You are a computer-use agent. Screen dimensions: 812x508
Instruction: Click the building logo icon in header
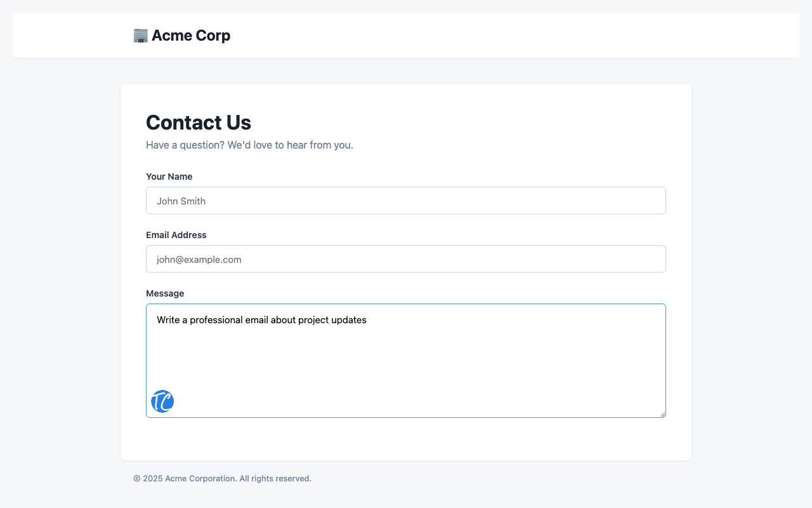(140, 36)
